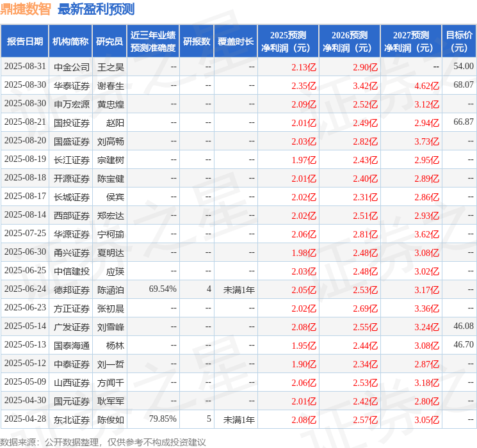Click the 近三年业绩预测准确度 column header
The width and height of the screenshot is (477, 448).
point(152,42)
